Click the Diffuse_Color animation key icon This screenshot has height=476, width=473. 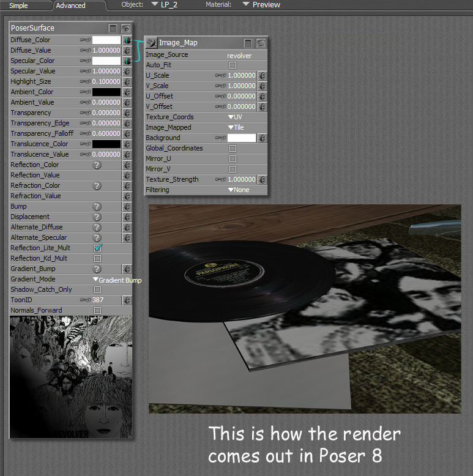pos(85,40)
